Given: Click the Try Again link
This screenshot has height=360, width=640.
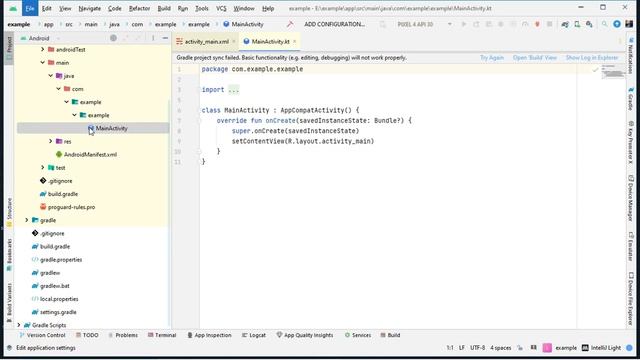Looking at the screenshot, I should pyautogui.click(x=491, y=58).
